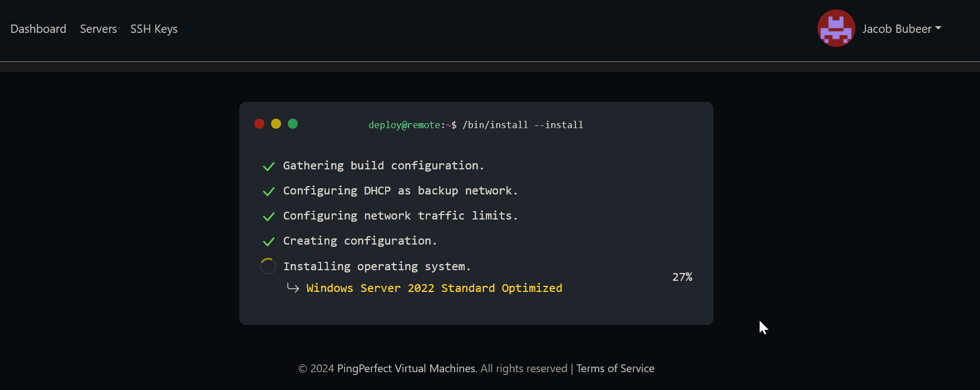The image size is (980, 390).
Task: Click the yellow terminal window dot
Action: pyautogui.click(x=276, y=124)
